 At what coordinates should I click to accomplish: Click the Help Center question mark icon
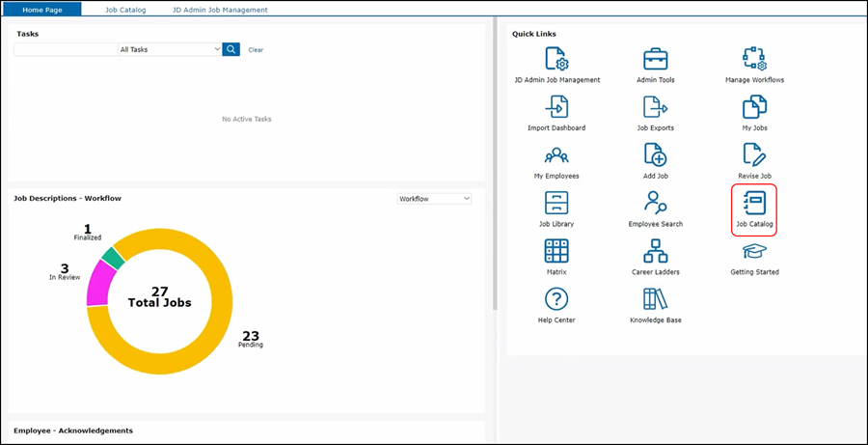point(556,299)
